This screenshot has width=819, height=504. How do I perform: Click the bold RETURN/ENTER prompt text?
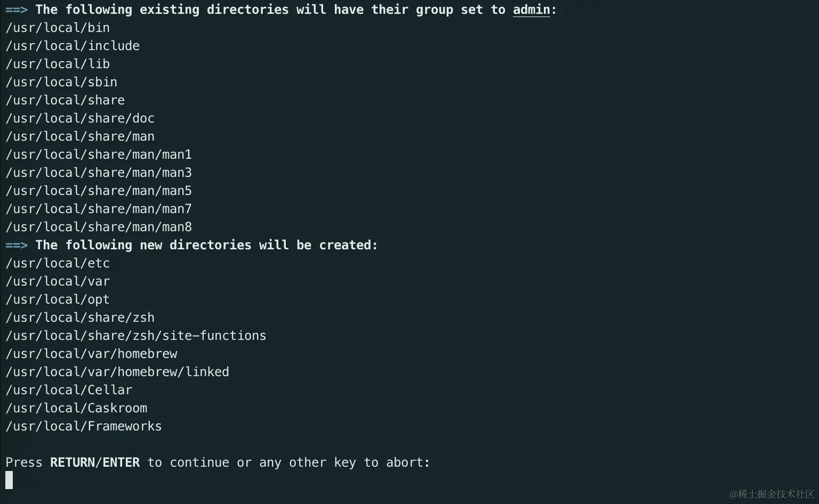(x=95, y=462)
